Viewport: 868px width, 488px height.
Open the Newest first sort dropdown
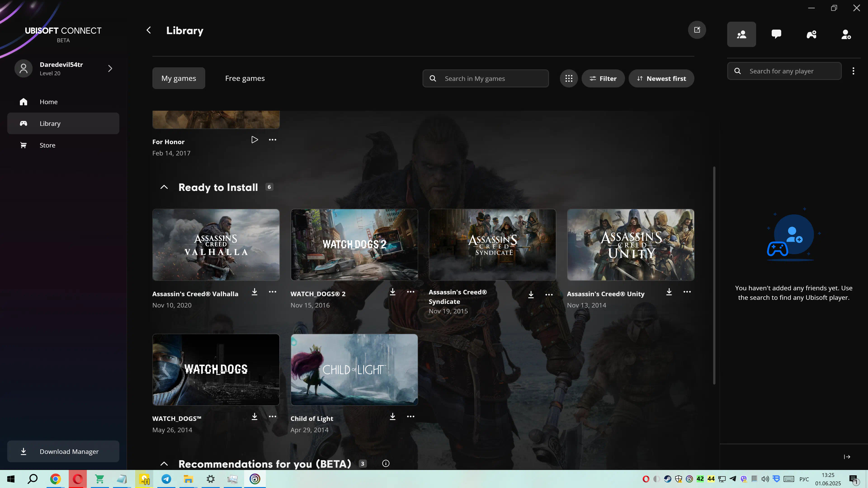pyautogui.click(x=661, y=78)
